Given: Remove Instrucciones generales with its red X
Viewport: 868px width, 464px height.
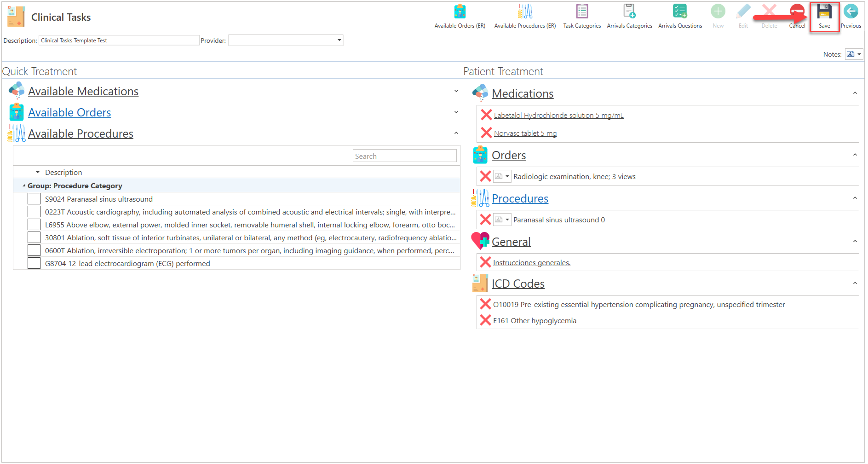Looking at the screenshot, I should 485,262.
